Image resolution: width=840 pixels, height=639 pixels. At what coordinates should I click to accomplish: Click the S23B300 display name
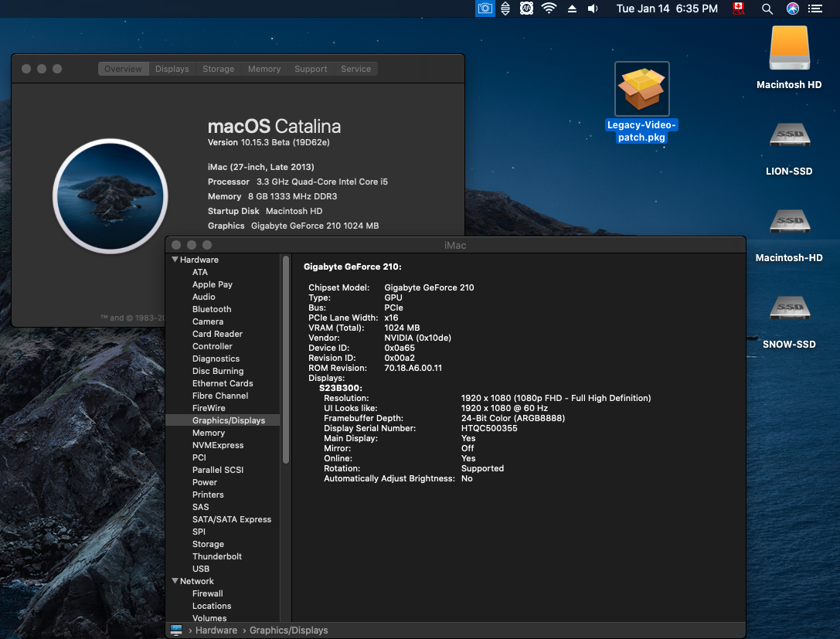pos(341,388)
